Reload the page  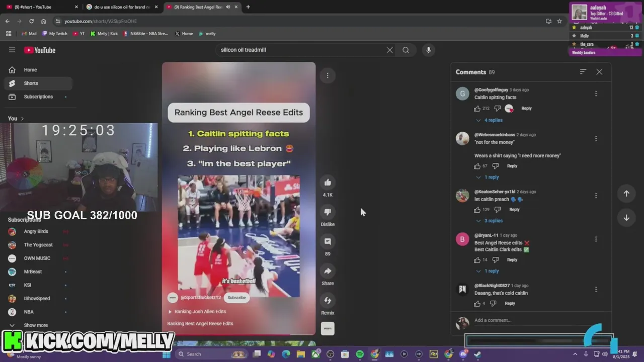pos(31,21)
